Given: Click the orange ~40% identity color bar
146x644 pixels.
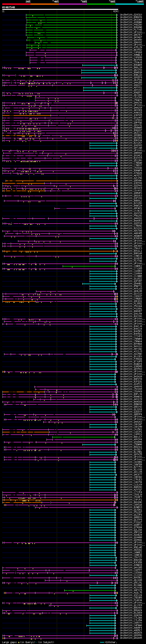Looking at the screenshot, I should point(44,4).
